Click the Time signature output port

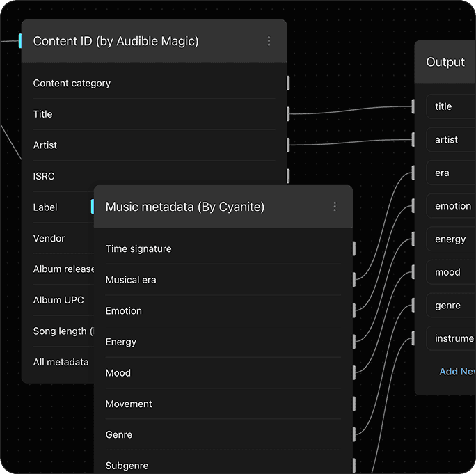tap(354, 249)
